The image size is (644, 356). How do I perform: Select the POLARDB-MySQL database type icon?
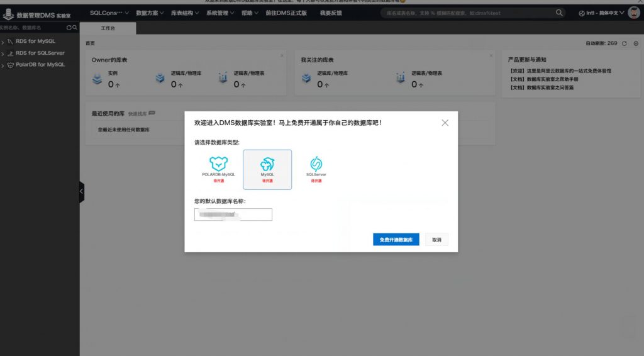[218, 164]
